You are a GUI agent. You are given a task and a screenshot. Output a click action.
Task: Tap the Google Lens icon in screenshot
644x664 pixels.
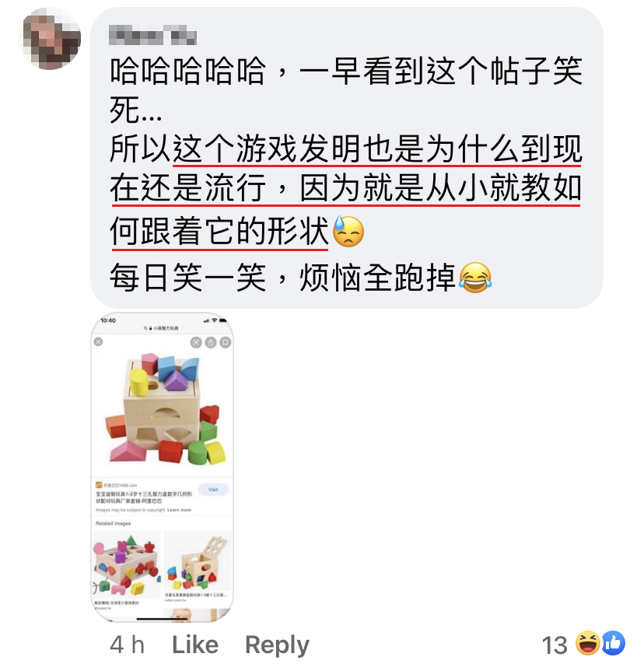pyautogui.click(x=196, y=342)
